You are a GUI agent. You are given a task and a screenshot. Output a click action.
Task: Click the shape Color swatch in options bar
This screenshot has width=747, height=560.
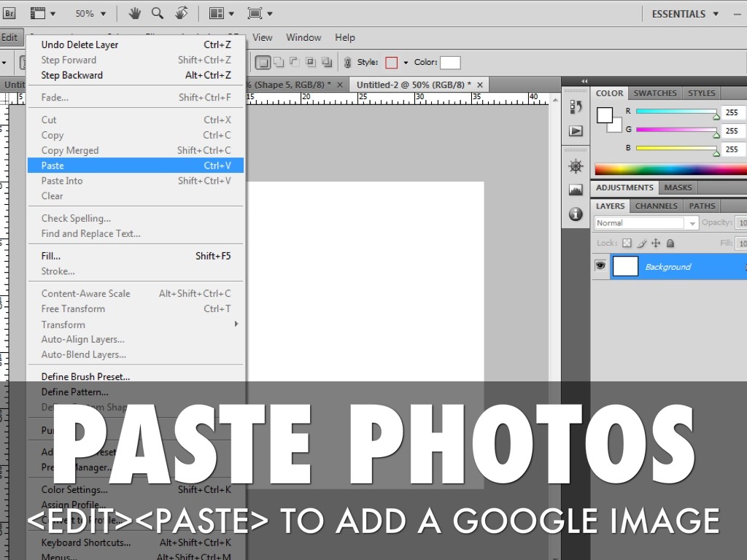pos(450,63)
